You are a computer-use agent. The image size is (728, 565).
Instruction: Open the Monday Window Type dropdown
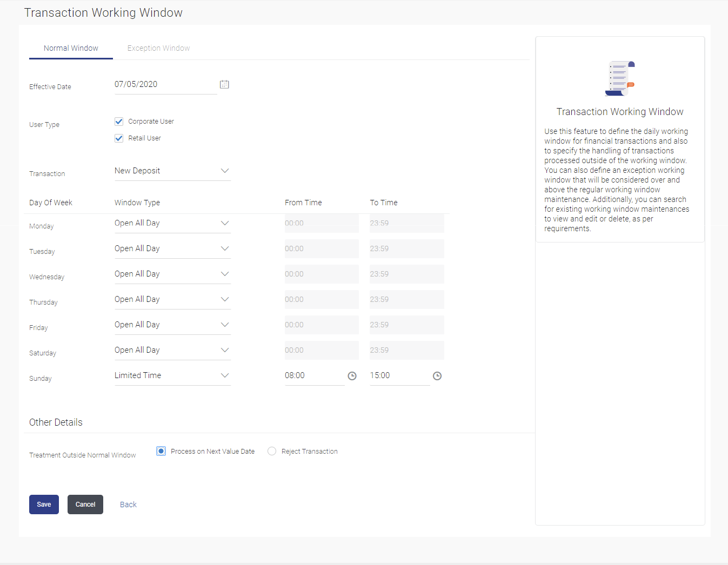172,223
